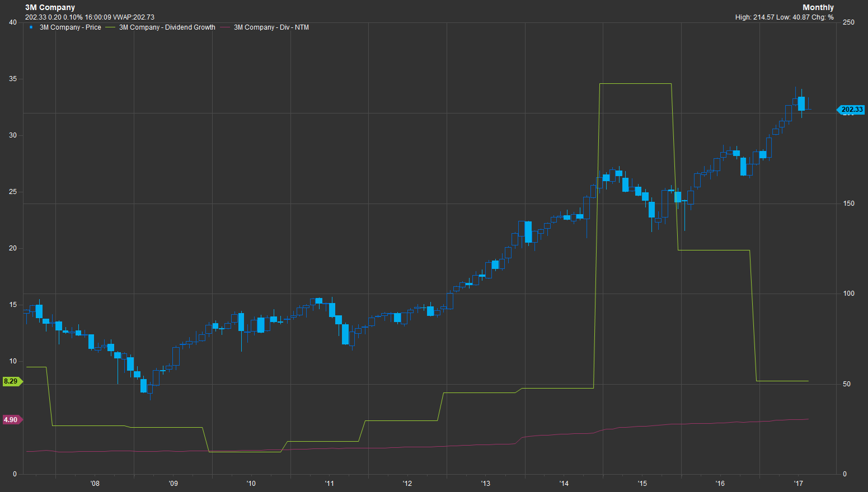Screen dimensions: 868x492
Task: Click the green 8.29 dividend growth tag
Action: pos(12,381)
